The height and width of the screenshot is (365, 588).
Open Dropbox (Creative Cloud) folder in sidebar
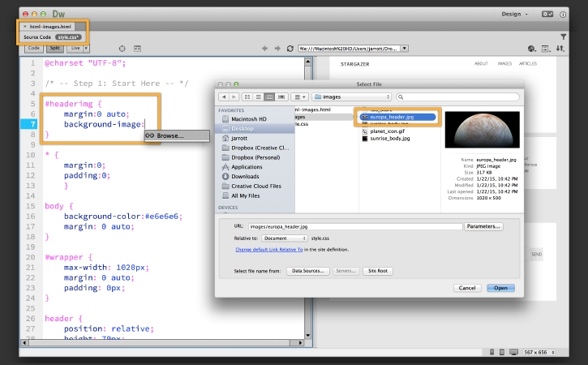[260, 148]
